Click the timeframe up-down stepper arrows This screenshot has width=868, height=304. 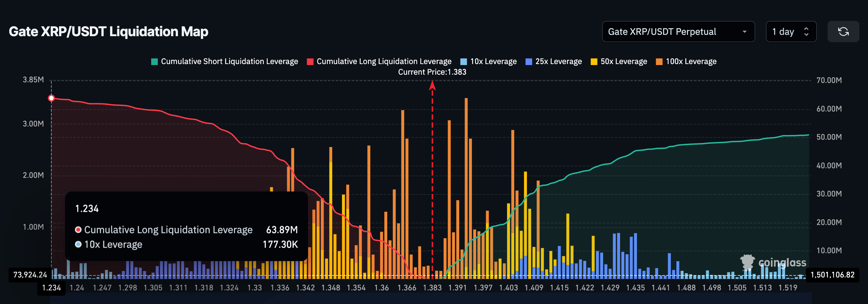(806, 32)
